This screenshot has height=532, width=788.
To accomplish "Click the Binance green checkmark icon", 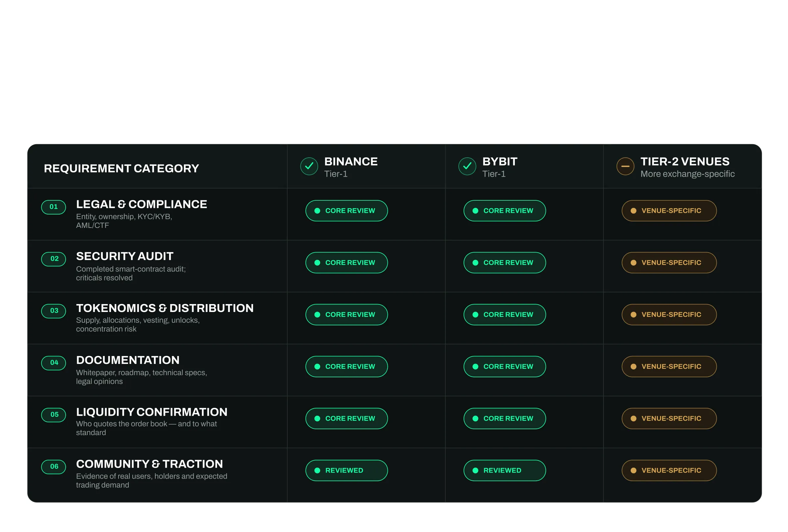I will pos(309,166).
